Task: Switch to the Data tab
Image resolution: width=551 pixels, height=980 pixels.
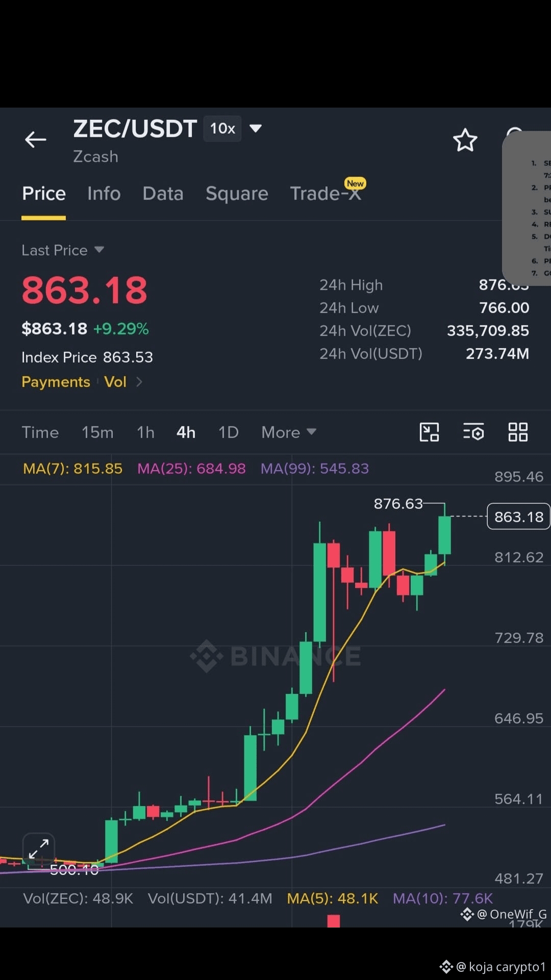Action: tap(163, 194)
